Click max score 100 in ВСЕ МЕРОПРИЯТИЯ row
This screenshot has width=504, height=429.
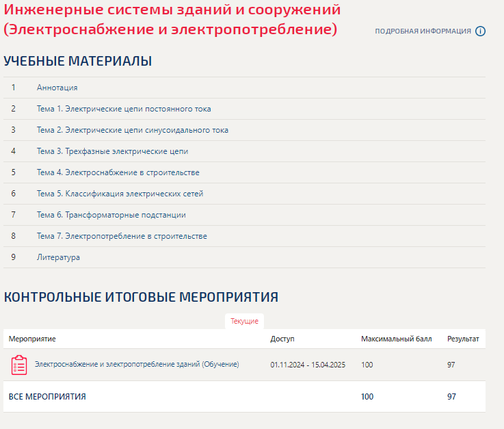point(367,397)
